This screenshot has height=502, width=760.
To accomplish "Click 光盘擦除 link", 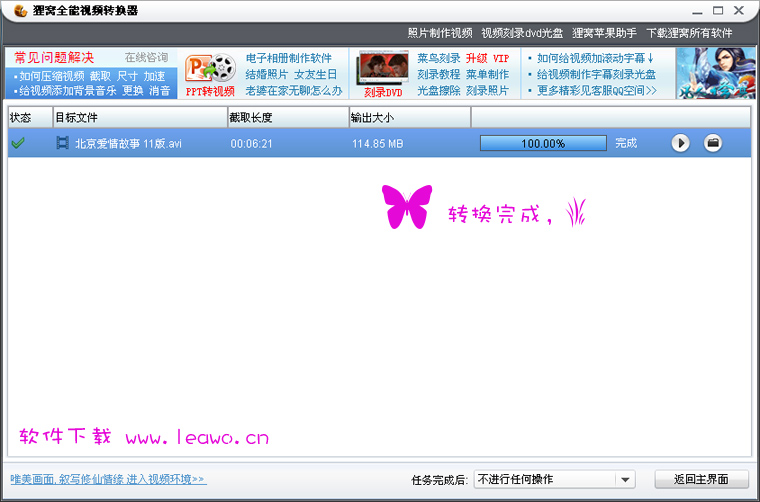I will (x=439, y=91).
